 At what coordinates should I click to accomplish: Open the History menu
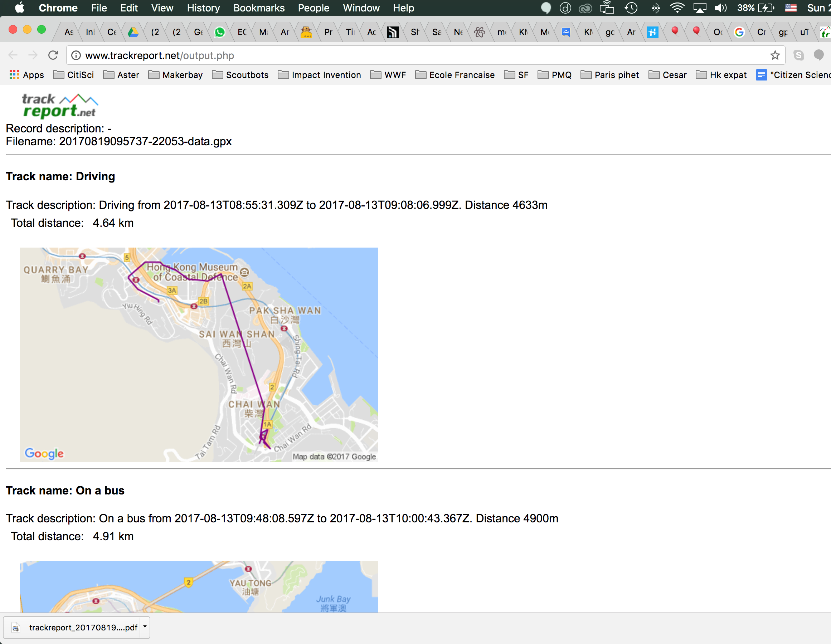tap(203, 8)
